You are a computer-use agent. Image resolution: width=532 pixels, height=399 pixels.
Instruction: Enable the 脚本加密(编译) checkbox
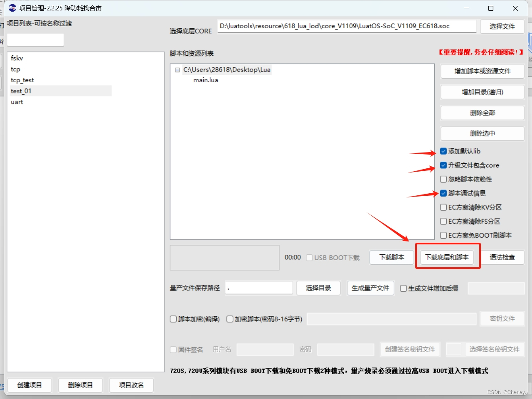pyautogui.click(x=173, y=319)
